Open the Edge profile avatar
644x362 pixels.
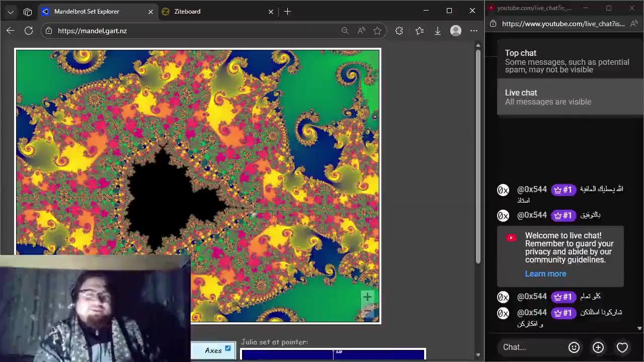point(456,31)
